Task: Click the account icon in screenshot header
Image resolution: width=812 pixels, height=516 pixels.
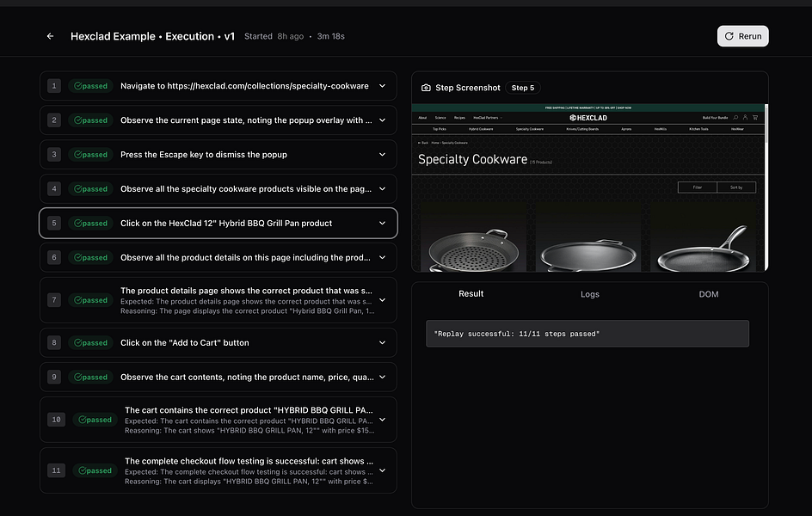Action: [745, 118]
